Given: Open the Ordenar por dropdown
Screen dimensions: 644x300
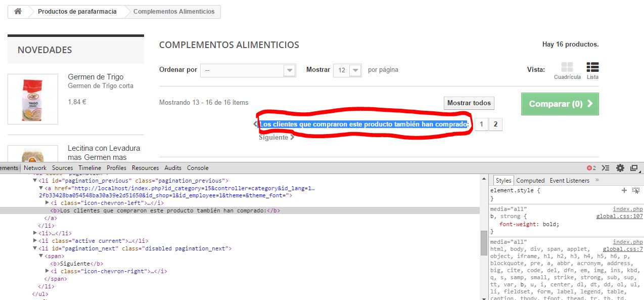Looking at the screenshot, I should [248, 70].
